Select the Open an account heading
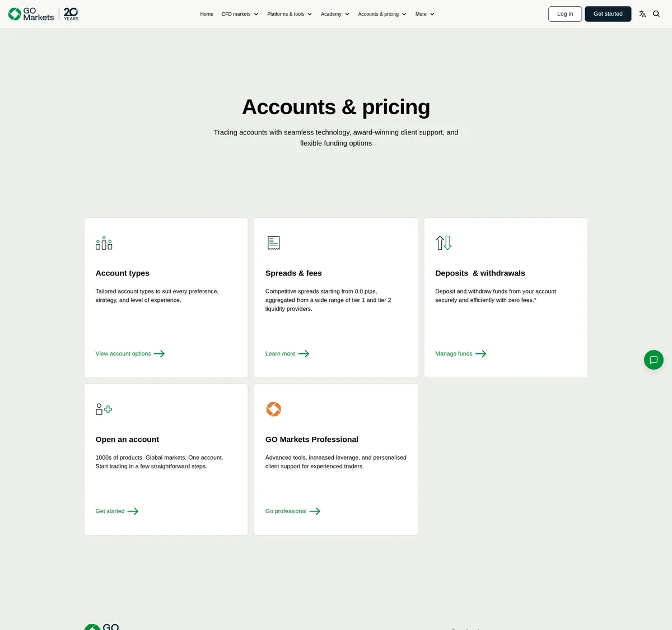This screenshot has width=672, height=630. (x=127, y=440)
